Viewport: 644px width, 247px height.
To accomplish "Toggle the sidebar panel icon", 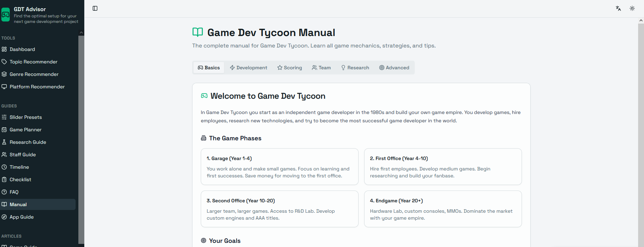I will [x=95, y=8].
